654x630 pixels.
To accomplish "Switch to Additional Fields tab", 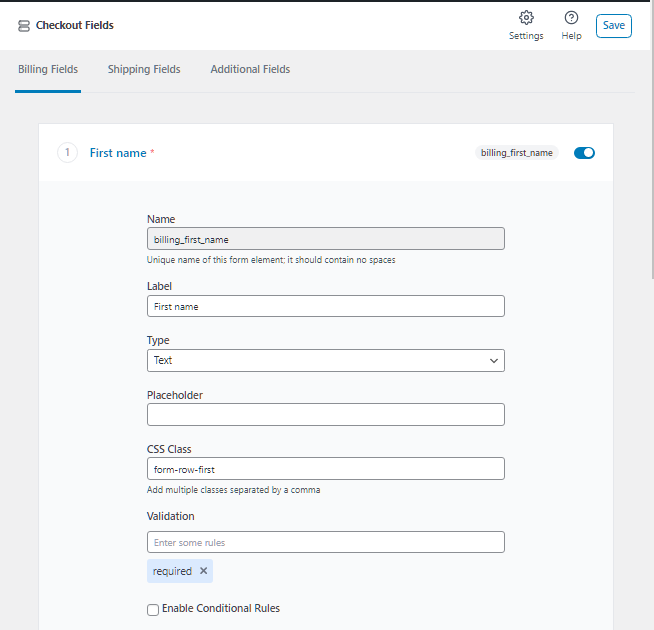I will pos(250,70).
